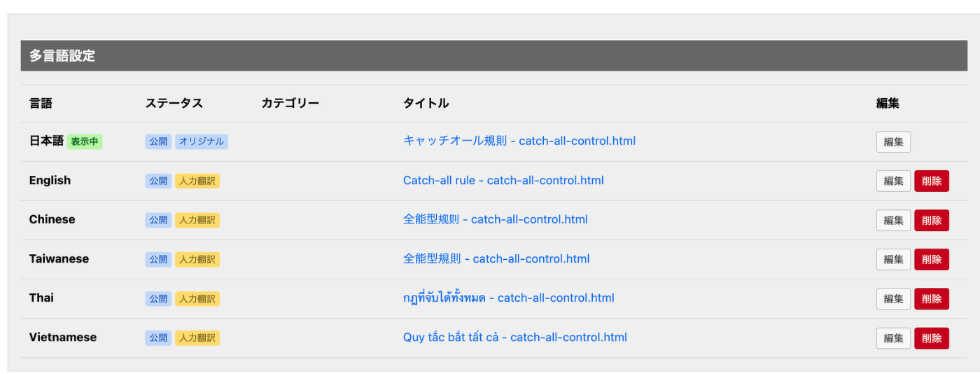Viewport: 980px width, 374px height.
Task: Delete the Chinese translation with 削除
Action: pos(932,220)
